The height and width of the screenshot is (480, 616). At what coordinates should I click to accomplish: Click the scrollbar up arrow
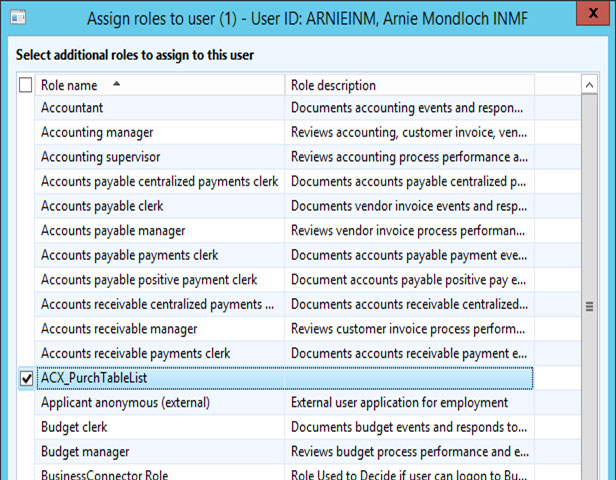589,87
